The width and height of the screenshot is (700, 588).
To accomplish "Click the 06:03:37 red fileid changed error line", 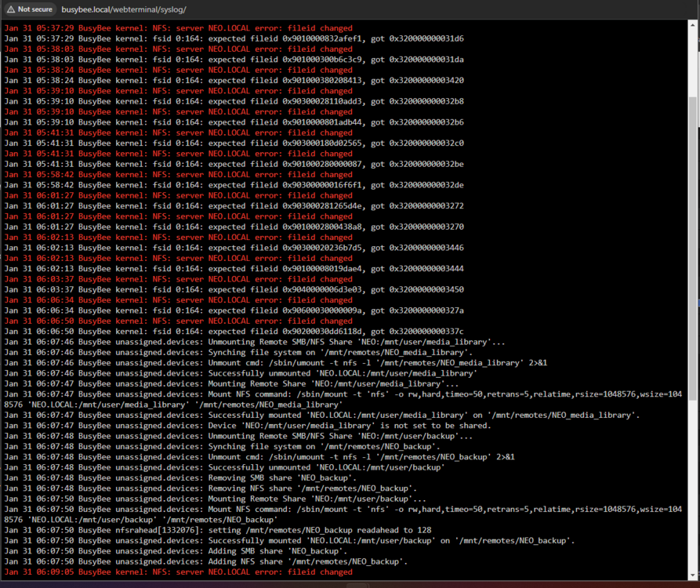I will coord(178,279).
